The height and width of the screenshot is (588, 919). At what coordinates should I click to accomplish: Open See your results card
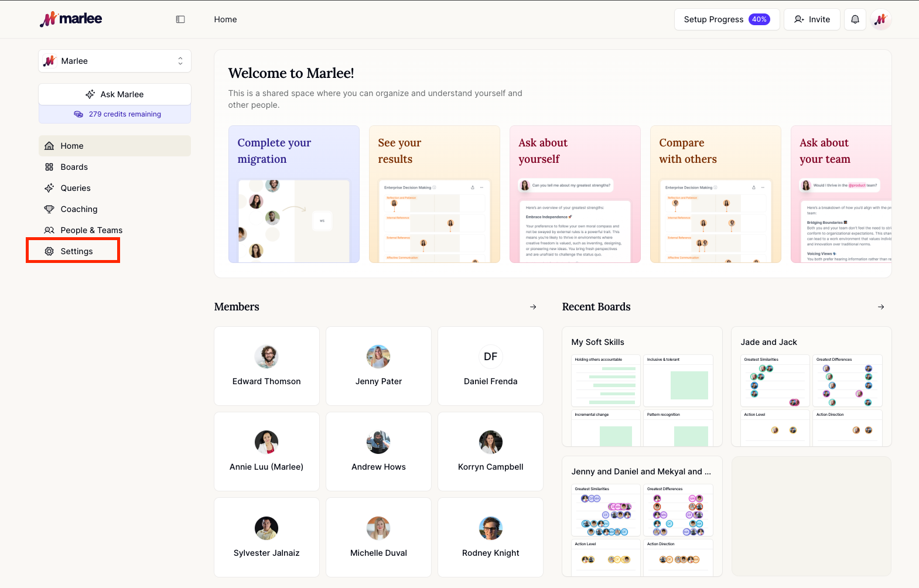click(x=435, y=194)
